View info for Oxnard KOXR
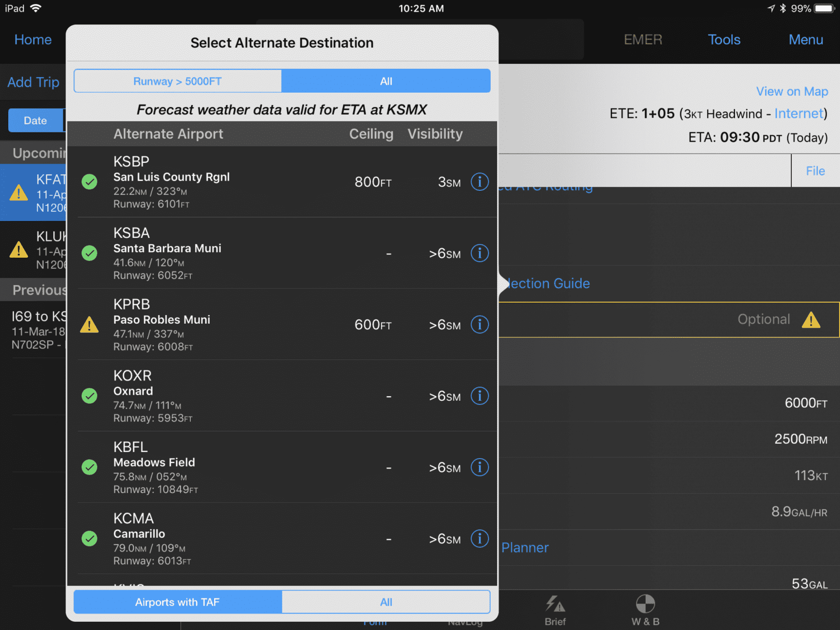This screenshot has height=630, width=840. coord(480,396)
